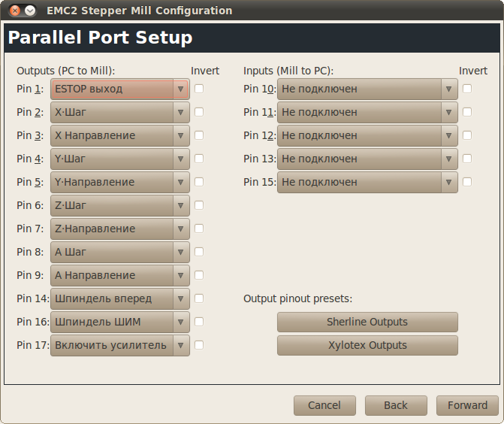Viewport: 504px width, 424px height.
Task: Expand Pin 17 Включить усилитель dropdown
Action: 119,345
